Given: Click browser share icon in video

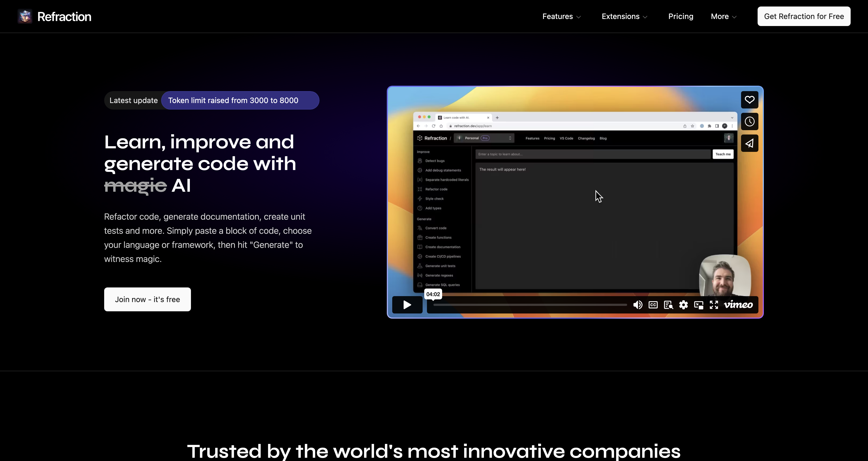Looking at the screenshot, I should pos(685,126).
